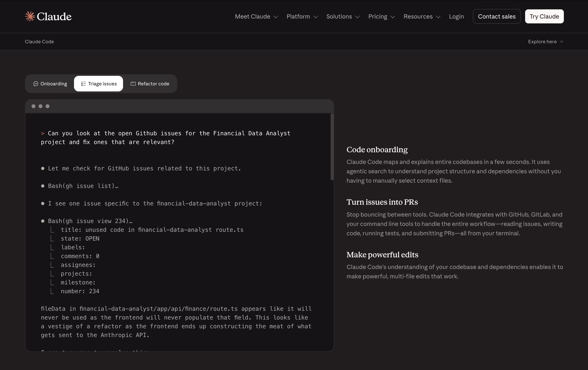Click the Code onboarding description paragraph
This screenshot has width=588, height=370.
(x=454, y=171)
